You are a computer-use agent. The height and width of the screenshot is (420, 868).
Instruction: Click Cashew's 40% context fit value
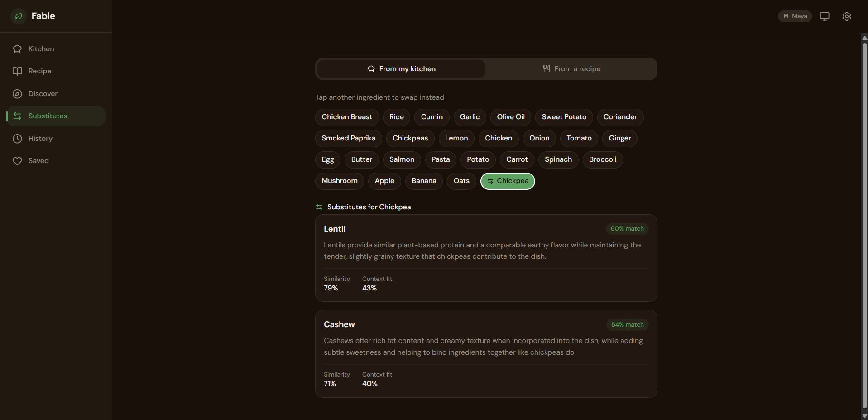370,384
